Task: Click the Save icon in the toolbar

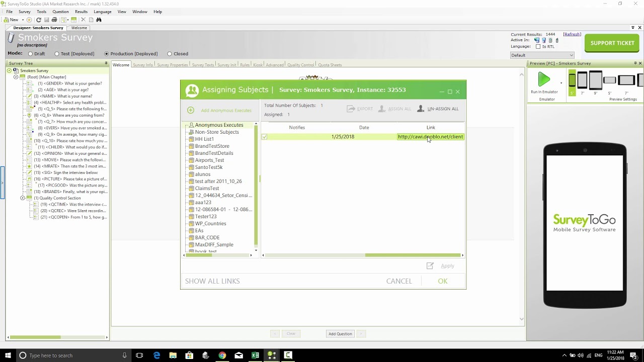Action: 47,20
